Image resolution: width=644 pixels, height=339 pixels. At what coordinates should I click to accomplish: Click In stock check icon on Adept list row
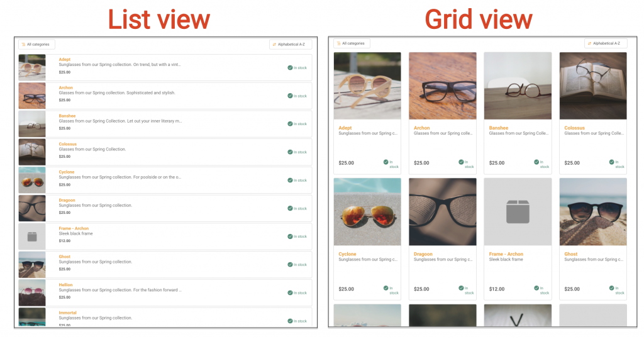pyautogui.click(x=290, y=68)
